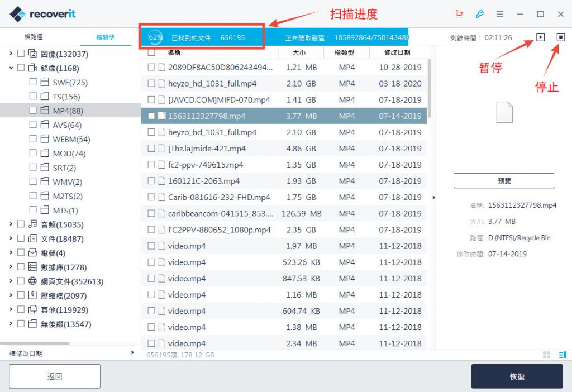Image resolution: width=572 pixels, height=392 pixels.
Task: Click the key registration icon
Action: pos(480,14)
